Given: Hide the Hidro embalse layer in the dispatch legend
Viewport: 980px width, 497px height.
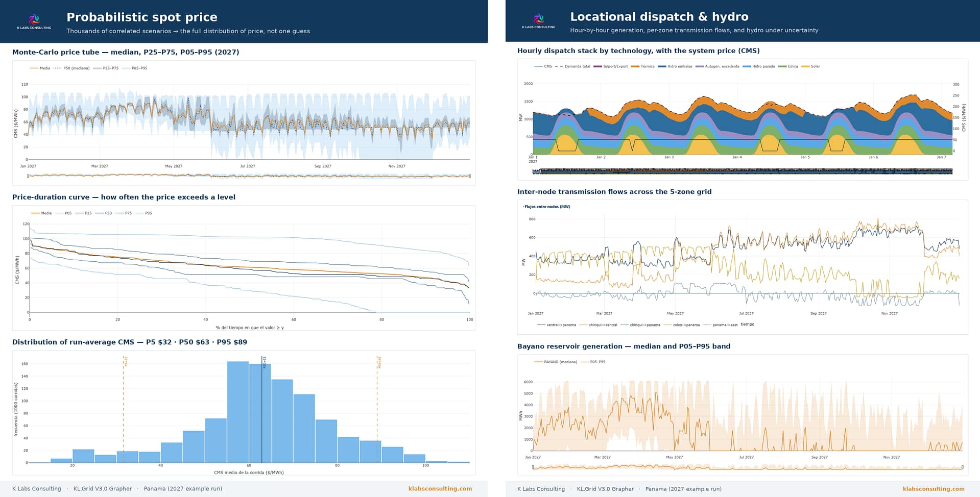Looking at the screenshot, I should coord(675,66).
